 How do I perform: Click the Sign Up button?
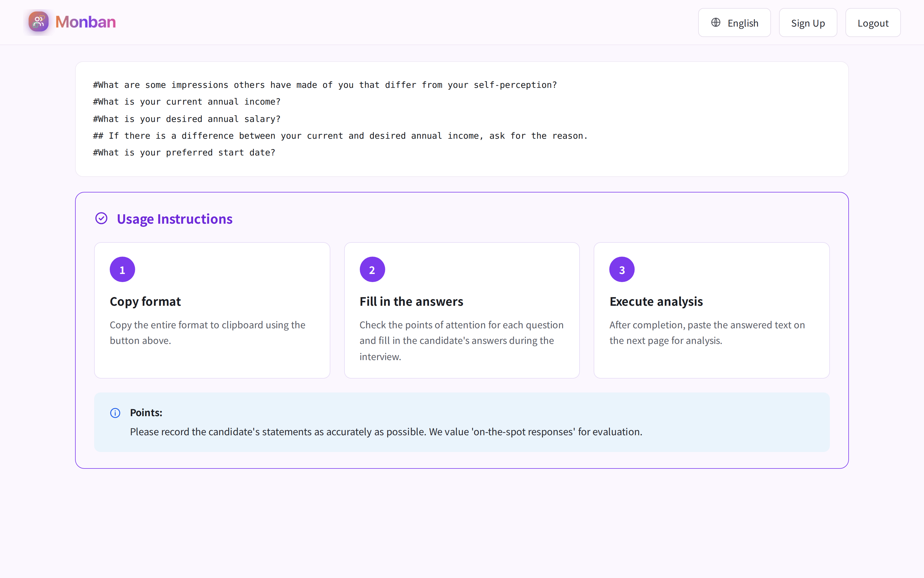tap(808, 23)
